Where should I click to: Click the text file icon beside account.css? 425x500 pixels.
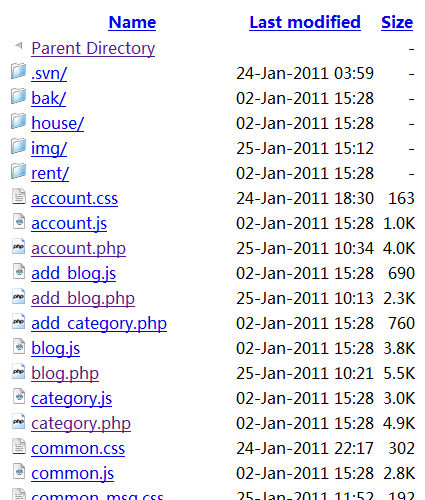(19, 196)
